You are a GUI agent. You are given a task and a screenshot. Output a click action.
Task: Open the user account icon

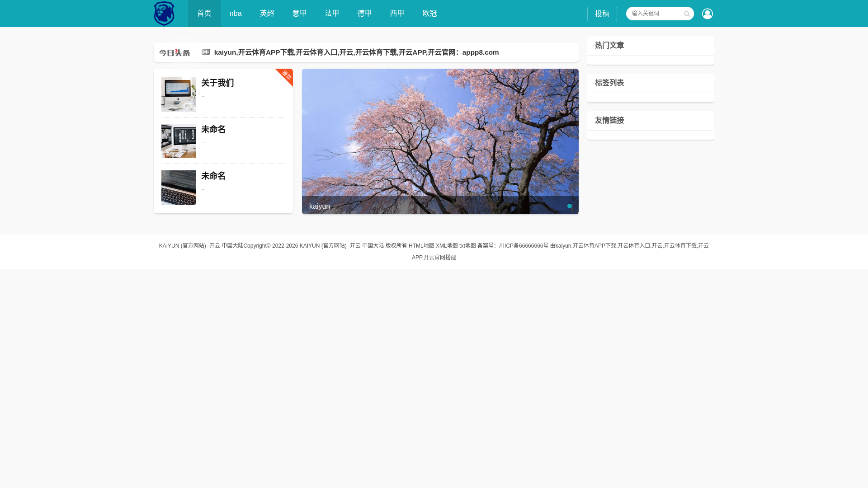tap(708, 14)
